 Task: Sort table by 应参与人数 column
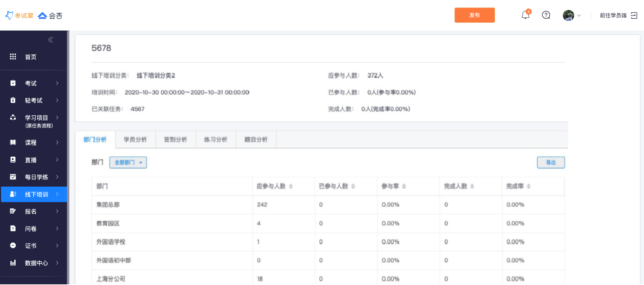[x=291, y=186]
